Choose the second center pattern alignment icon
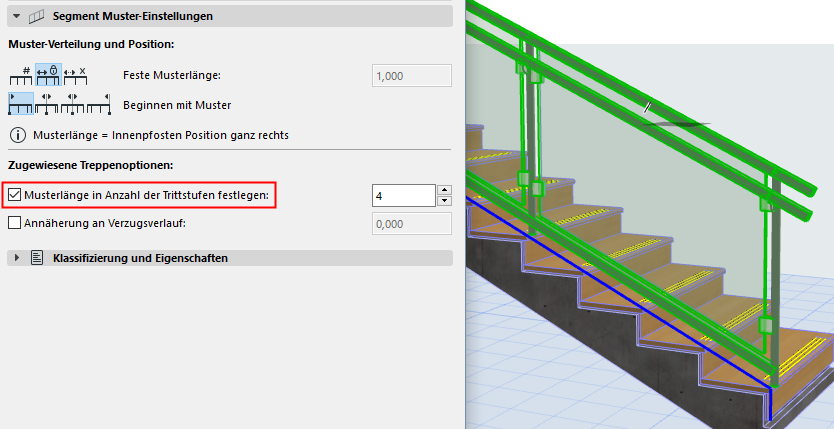Viewport: 834px width, 429px height. pos(47,104)
